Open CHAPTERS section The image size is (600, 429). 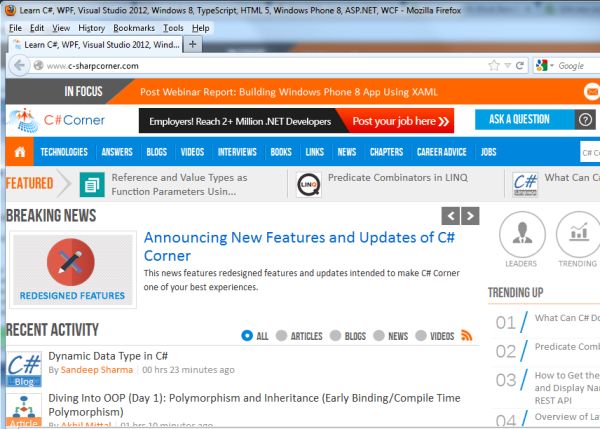click(386, 152)
